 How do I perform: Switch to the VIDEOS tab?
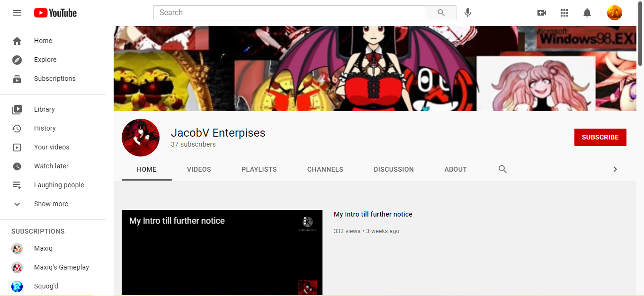[x=199, y=169]
